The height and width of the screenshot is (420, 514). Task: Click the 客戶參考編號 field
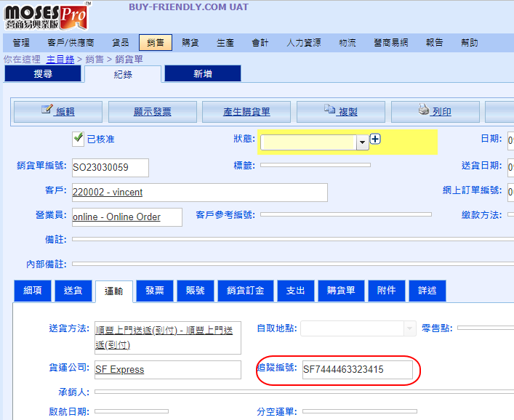pos(346,214)
